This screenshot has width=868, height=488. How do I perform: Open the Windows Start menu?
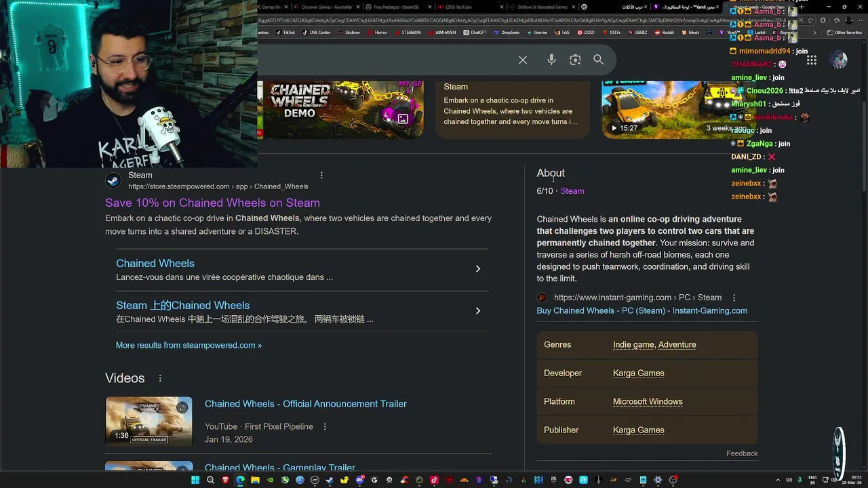click(x=195, y=481)
